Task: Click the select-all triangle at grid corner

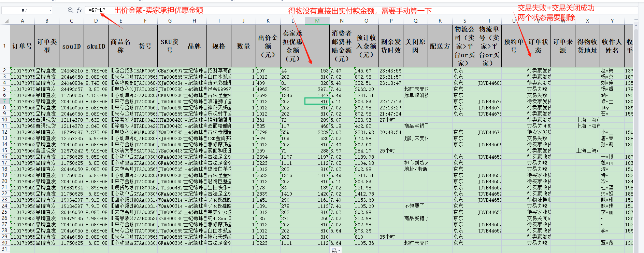Action: (x=6, y=21)
